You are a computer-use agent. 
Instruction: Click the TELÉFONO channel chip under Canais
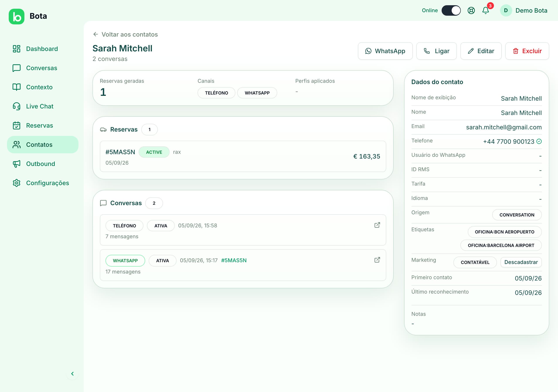tap(216, 93)
